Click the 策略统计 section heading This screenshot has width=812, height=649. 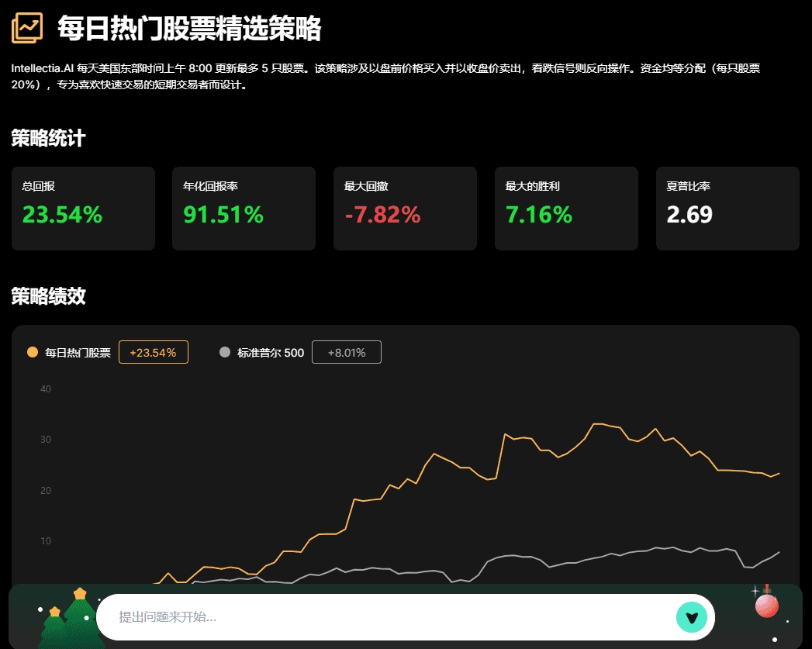pos(48,139)
